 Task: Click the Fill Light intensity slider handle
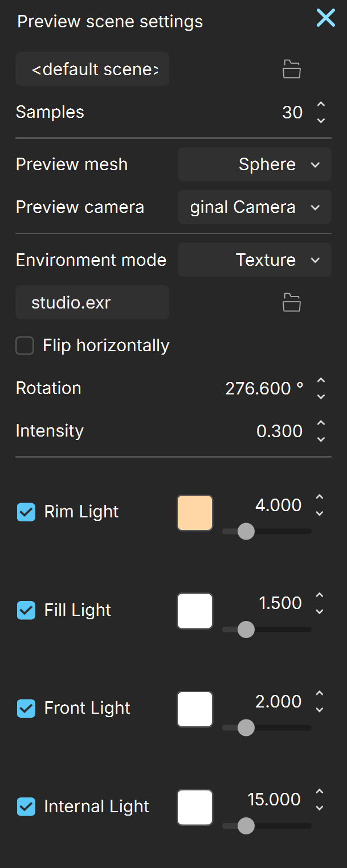click(246, 630)
